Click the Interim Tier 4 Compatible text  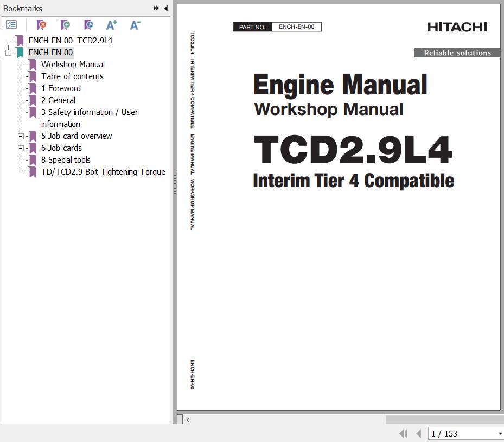point(354,181)
